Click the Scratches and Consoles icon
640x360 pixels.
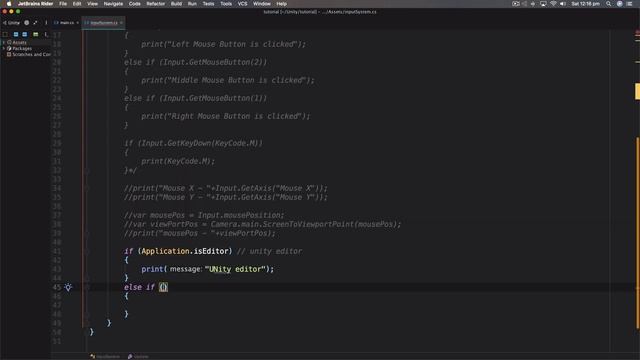point(9,54)
